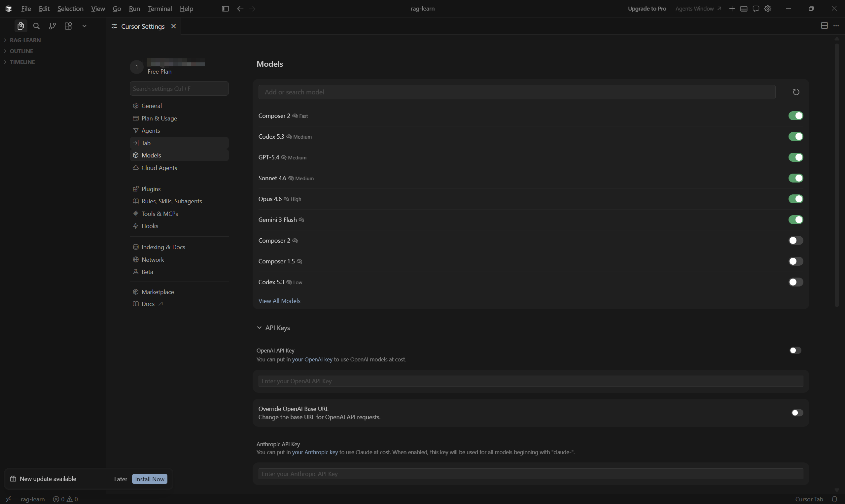Screen dimensions: 845x504
Task: Open the Agents Window link
Action: 698,9
